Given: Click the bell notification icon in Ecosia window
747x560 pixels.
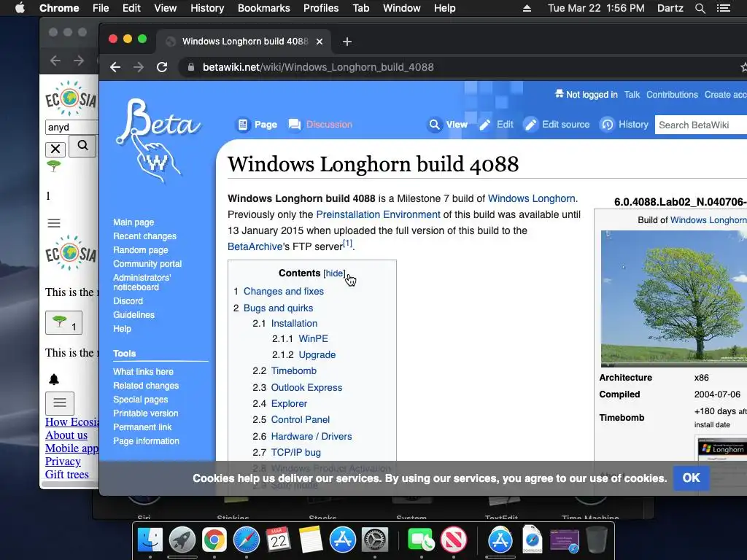Looking at the screenshot, I should click(x=54, y=379).
